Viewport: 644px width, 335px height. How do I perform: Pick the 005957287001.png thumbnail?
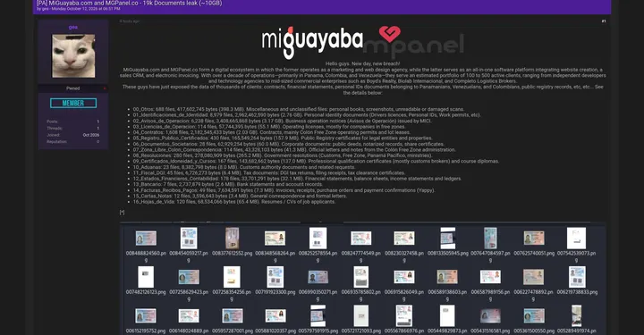pyautogui.click(x=232, y=315)
